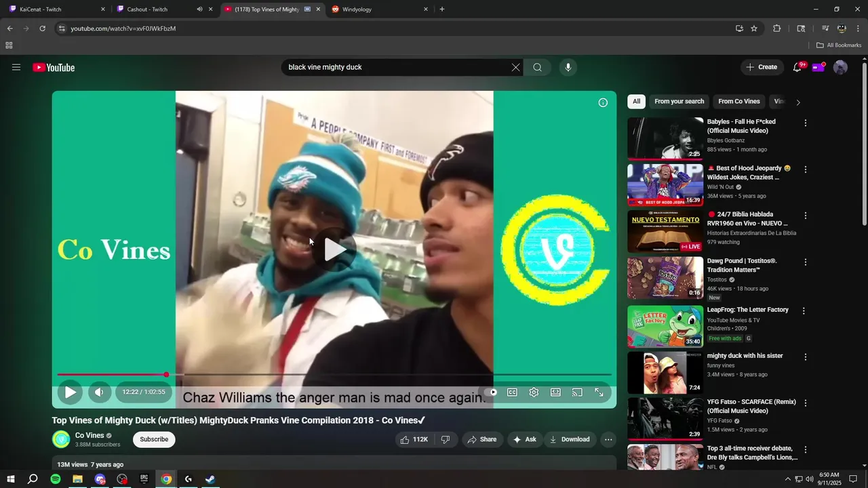This screenshot has width=868, height=488.
Task: Click the address bar URL
Action: (123, 28)
